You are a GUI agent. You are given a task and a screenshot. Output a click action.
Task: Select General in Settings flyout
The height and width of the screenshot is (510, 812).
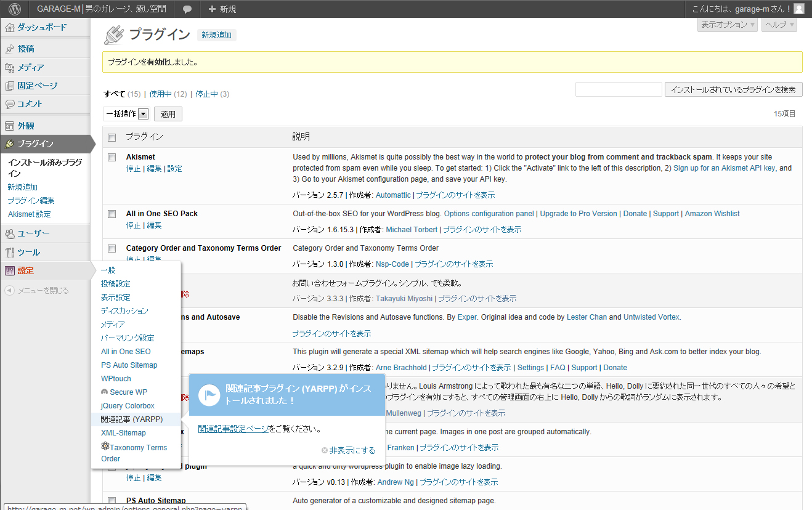108,270
